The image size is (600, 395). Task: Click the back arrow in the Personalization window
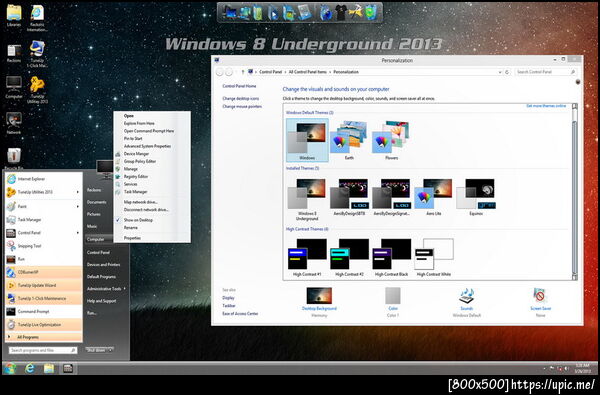(220, 72)
